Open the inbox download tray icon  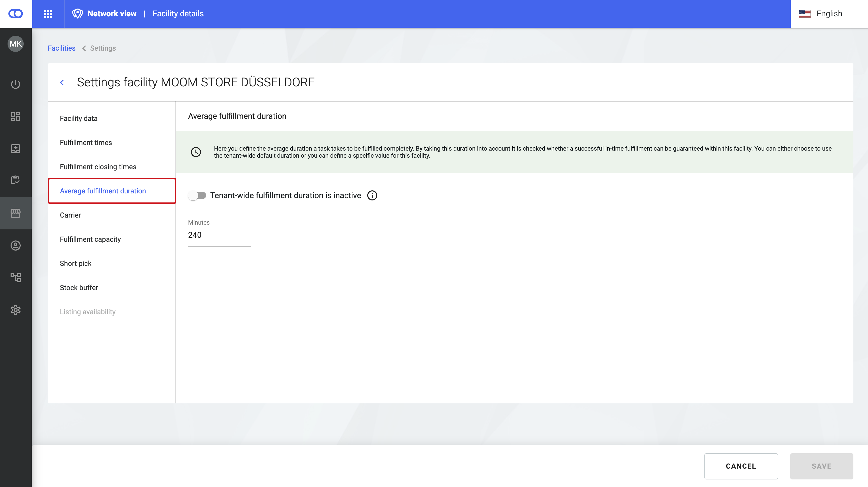[16, 149]
